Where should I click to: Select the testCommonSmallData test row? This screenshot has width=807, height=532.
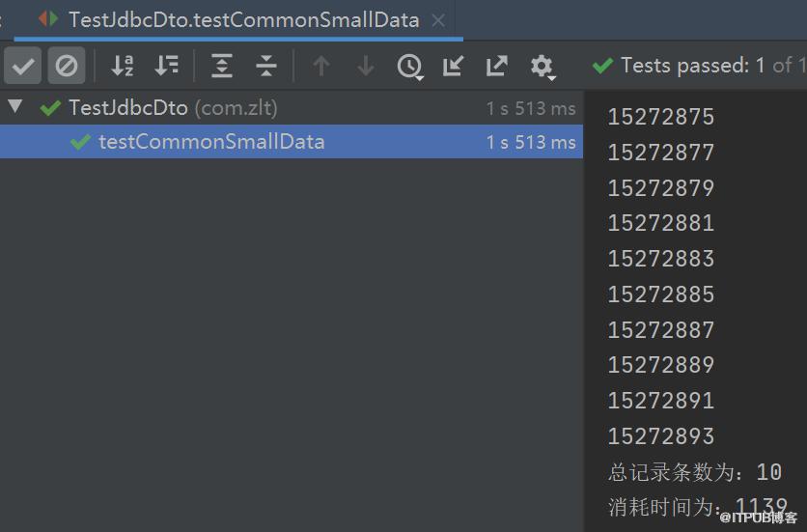coord(292,142)
